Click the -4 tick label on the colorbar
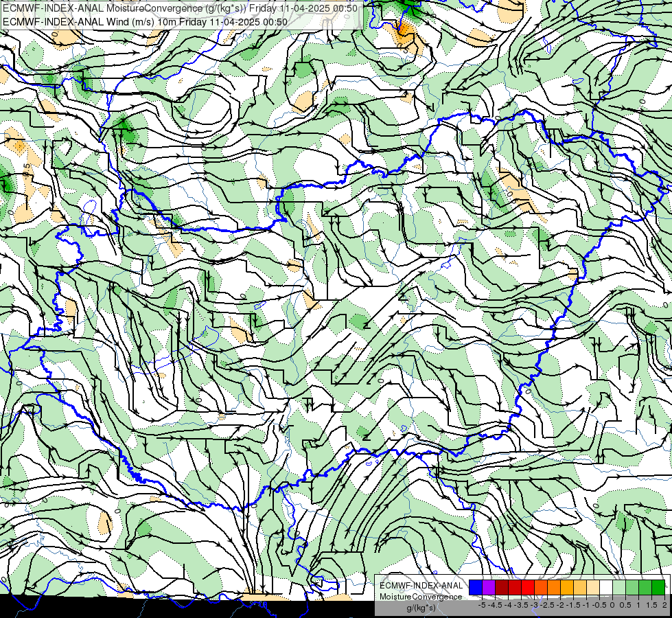 coord(508,605)
